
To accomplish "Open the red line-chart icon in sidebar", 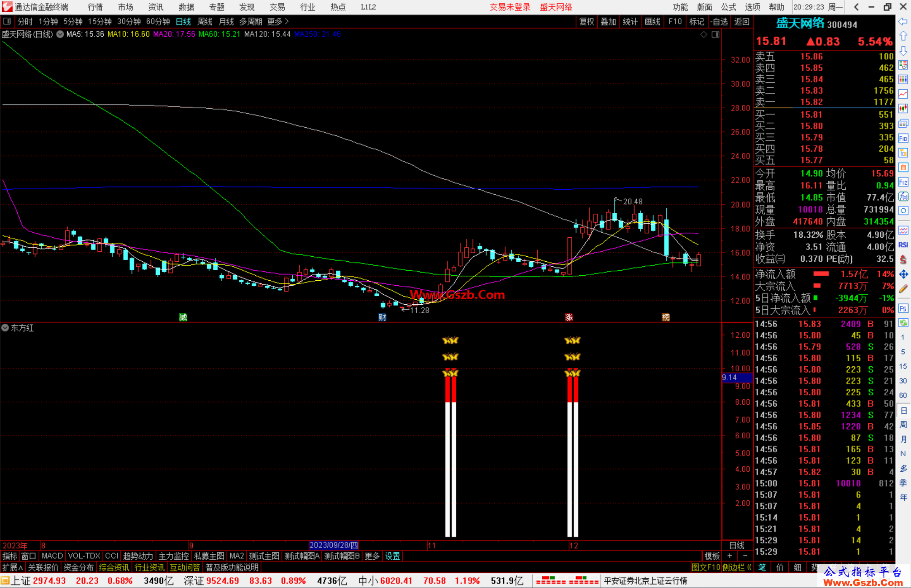I will 903,94.
